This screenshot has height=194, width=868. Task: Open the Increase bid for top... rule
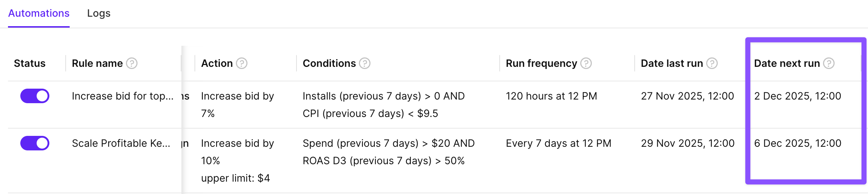point(123,96)
